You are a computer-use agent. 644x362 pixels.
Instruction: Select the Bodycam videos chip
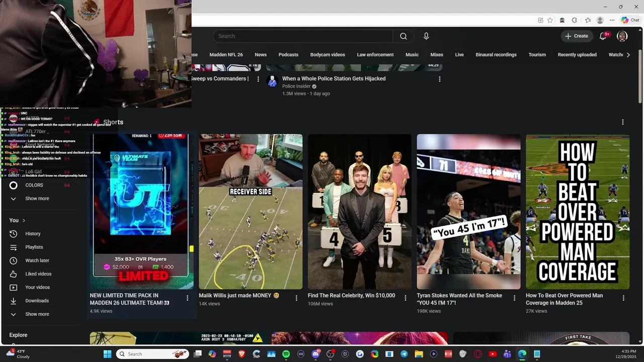[328, 55]
